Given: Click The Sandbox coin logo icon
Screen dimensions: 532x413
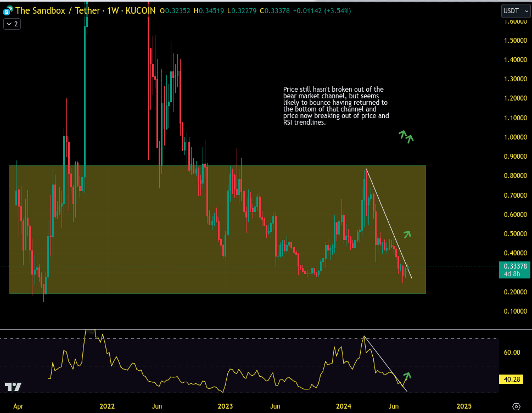Looking at the screenshot, I should click(8, 11).
